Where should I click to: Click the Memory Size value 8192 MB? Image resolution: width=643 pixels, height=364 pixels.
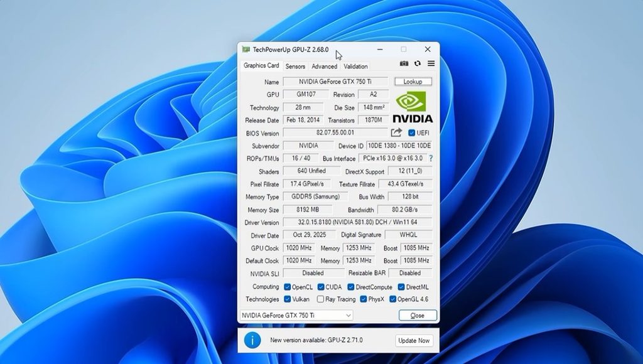click(x=308, y=210)
